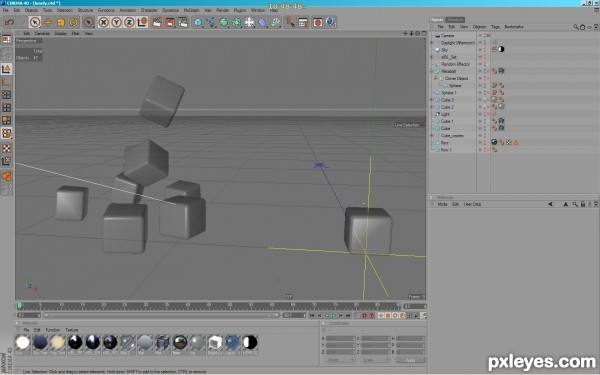Select the Random Effector object
The image size is (600, 375).
coord(455,64)
